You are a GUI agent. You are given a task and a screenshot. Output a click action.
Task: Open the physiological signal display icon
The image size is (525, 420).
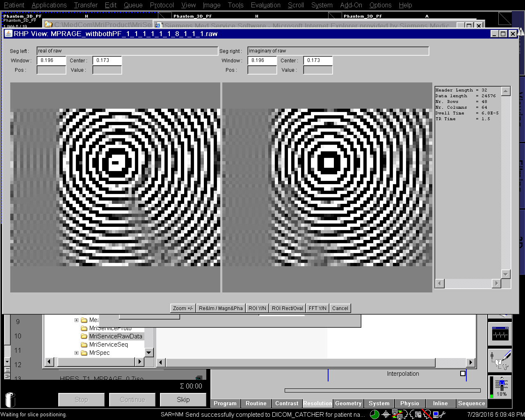[x=500, y=334]
